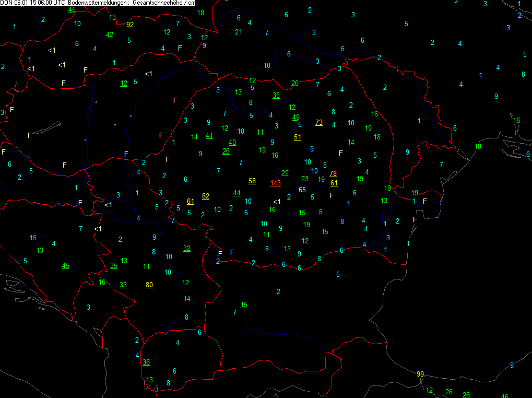532x398 pixels.
Task: Select the green underlined 33 value
Action: tap(123, 285)
